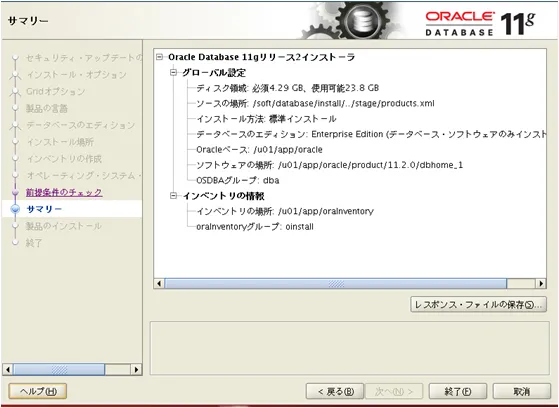Click the summary pane horizontal scrollbar thumb
Viewport: 559px width, 408px height.
335,284
